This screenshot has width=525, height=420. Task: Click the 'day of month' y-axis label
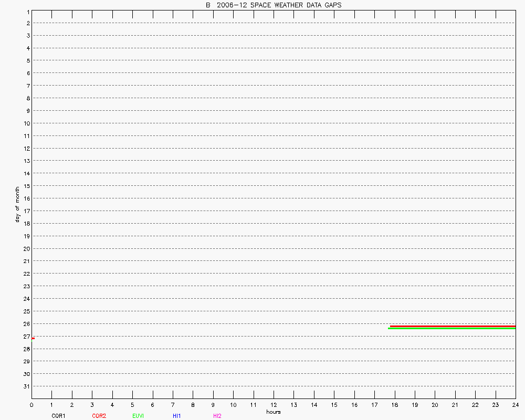(17, 204)
